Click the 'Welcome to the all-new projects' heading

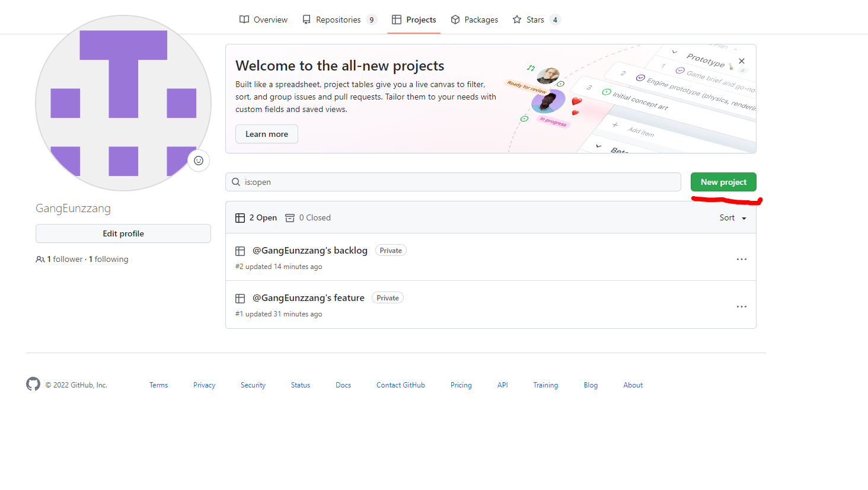click(x=340, y=66)
